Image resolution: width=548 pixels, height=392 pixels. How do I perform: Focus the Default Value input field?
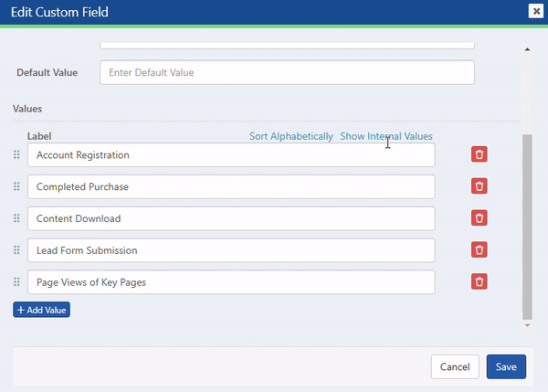pyautogui.click(x=288, y=72)
